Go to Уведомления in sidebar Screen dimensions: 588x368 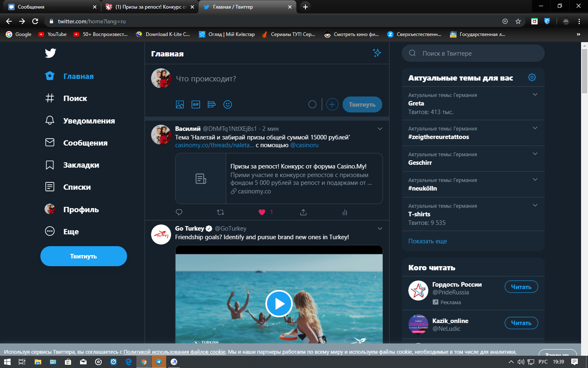pos(89,121)
